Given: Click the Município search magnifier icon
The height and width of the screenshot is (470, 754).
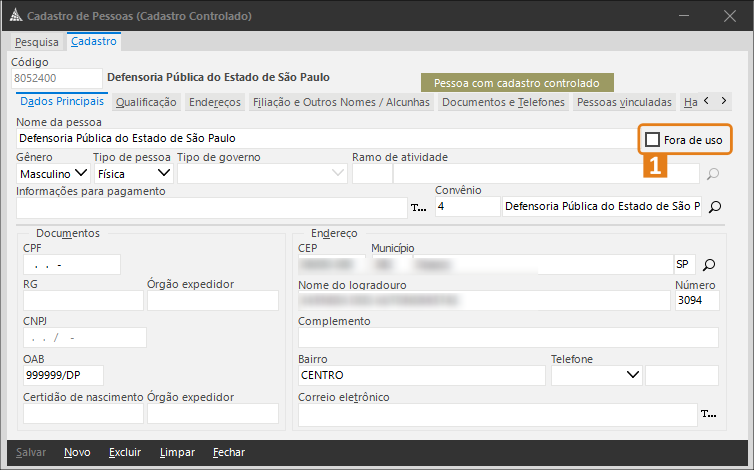Looking at the screenshot, I should pos(709,265).
